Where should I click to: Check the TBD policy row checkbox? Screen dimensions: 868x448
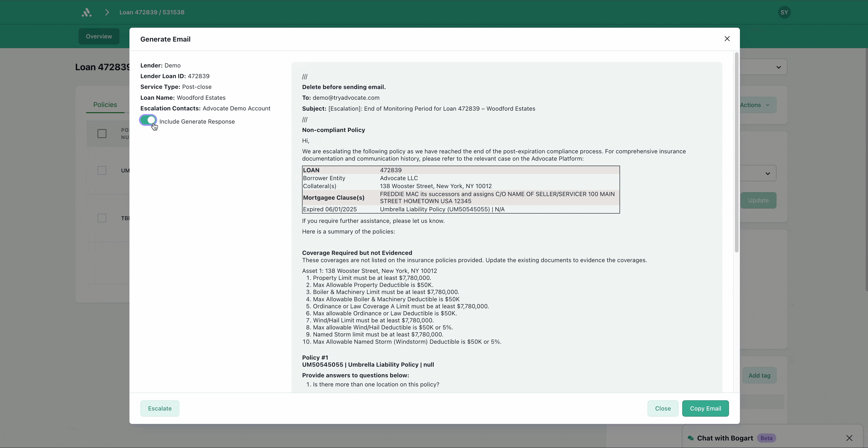102,218
